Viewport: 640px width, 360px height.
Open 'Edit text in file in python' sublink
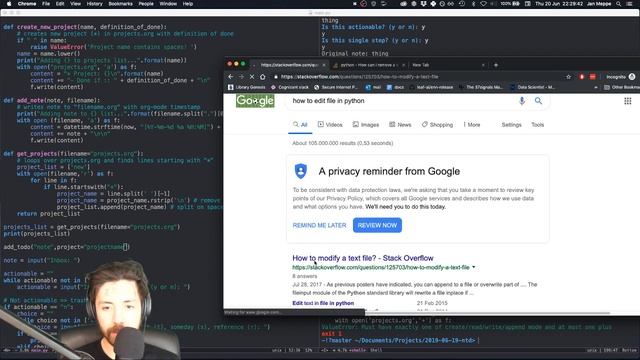pyautogui.click(x=323, y=303)
